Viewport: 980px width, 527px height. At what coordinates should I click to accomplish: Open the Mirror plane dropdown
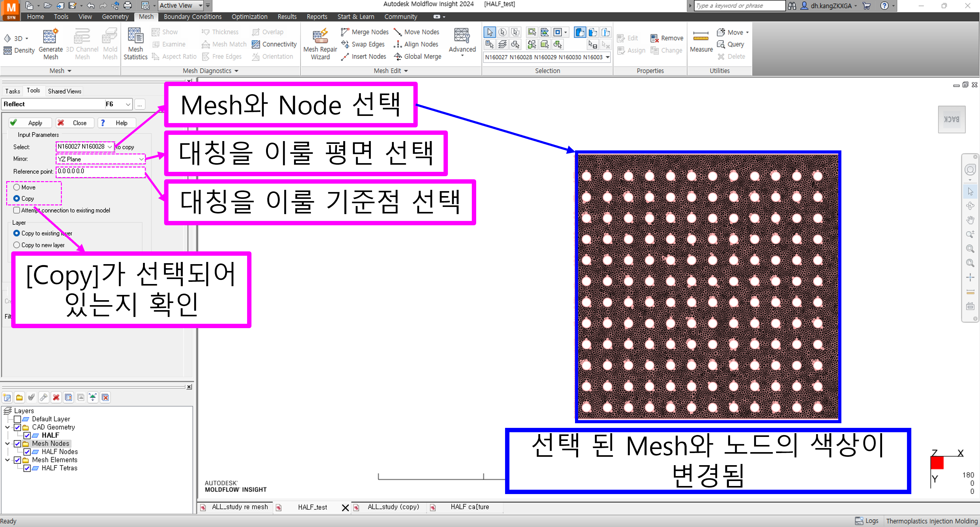(141, 159)
